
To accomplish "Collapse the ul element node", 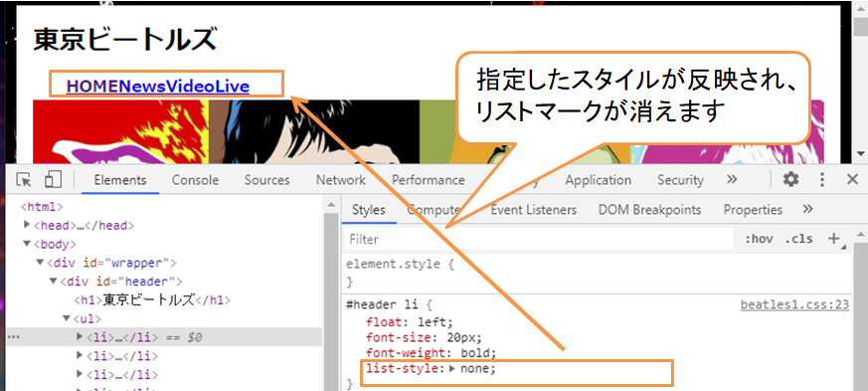I will tap(67, 318).
